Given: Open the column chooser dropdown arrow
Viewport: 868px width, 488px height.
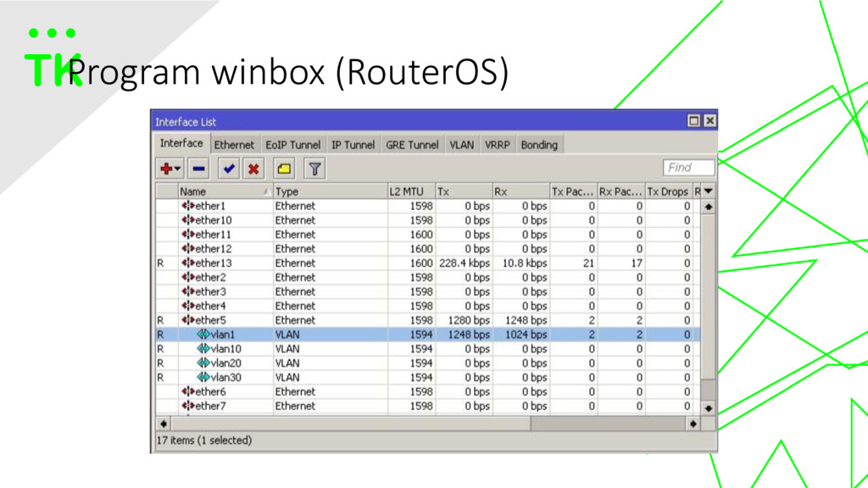Looking at the screenshot, I should [709, 191].
